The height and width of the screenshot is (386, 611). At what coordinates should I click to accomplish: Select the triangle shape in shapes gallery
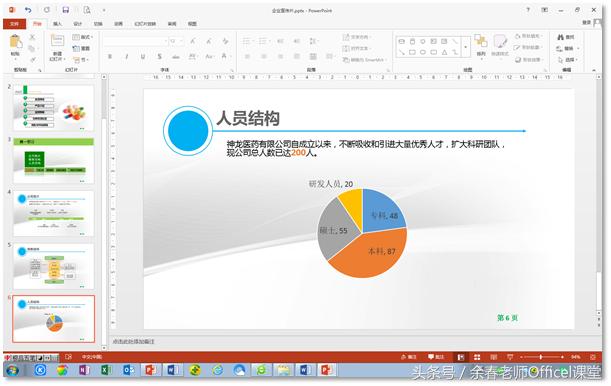444,52
